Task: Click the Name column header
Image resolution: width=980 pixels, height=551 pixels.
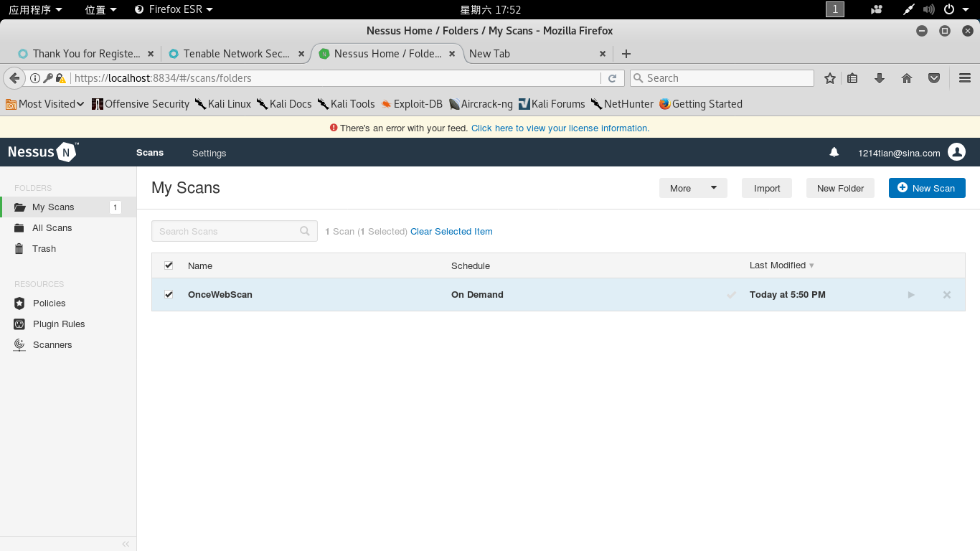Action: (x=200, y=266)
